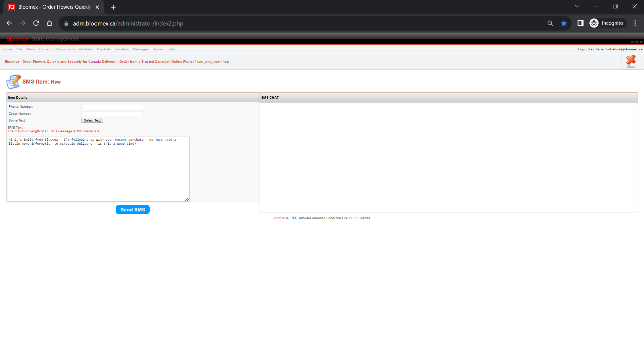Click the Select Text button
The width and height of the screenshot is (644, 344).
tap(92, 120)
